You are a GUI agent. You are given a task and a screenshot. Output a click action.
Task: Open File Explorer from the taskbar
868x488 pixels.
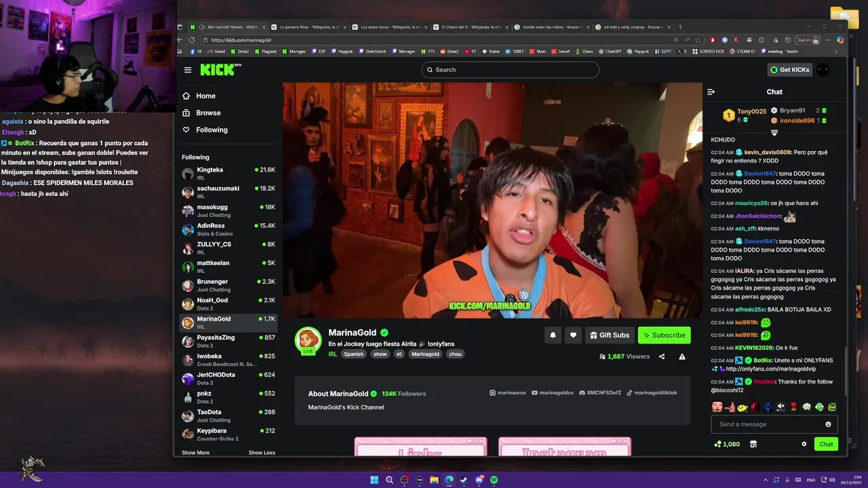434,480
